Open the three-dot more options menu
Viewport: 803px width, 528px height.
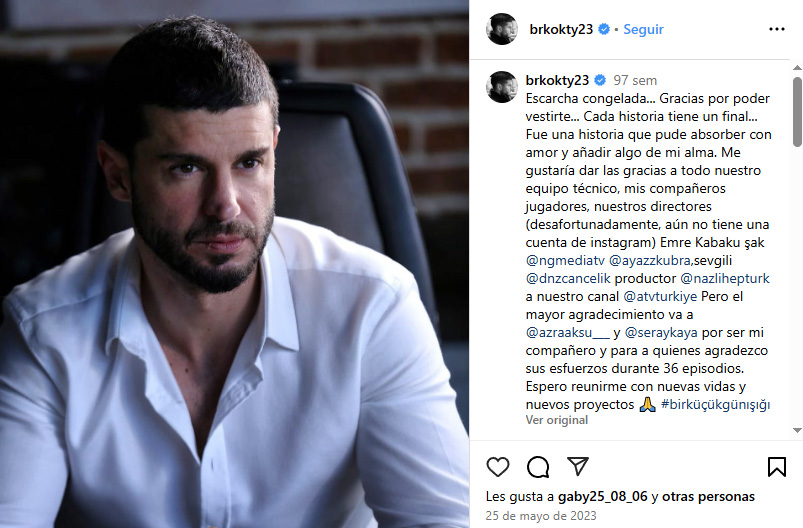click(776, 29)
